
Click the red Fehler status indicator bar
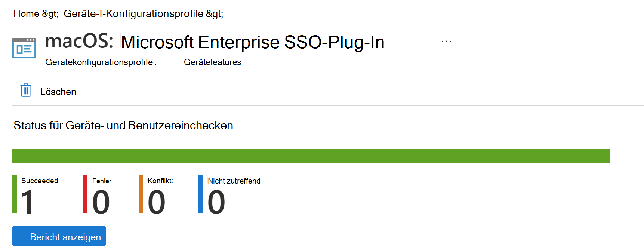(x=86, y=194)
